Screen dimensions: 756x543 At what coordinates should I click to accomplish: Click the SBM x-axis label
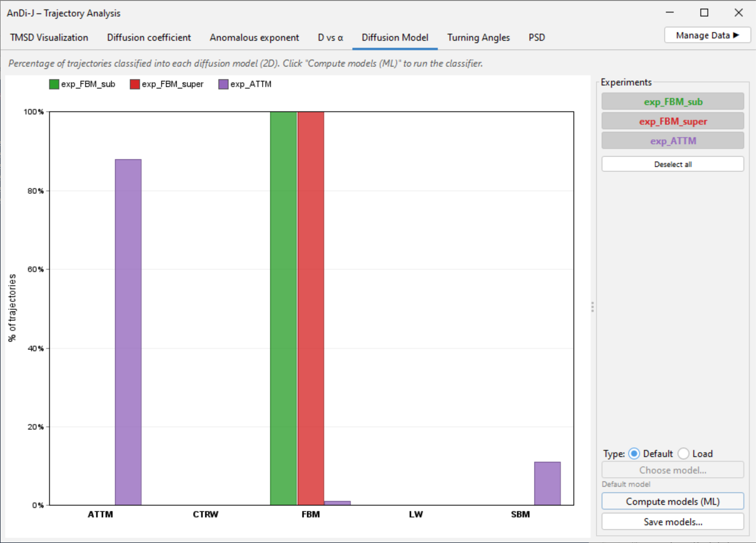[520, 514]
